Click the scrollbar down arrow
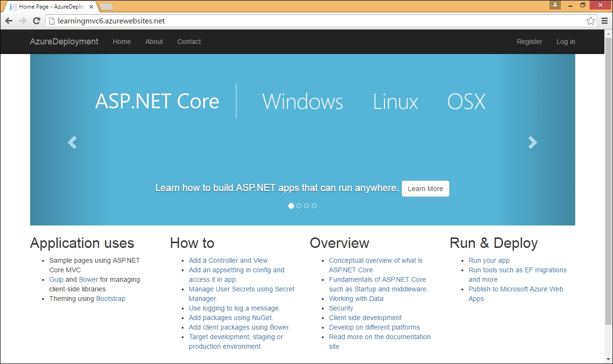This screenshot has height=364, width=613. [608, 360]
